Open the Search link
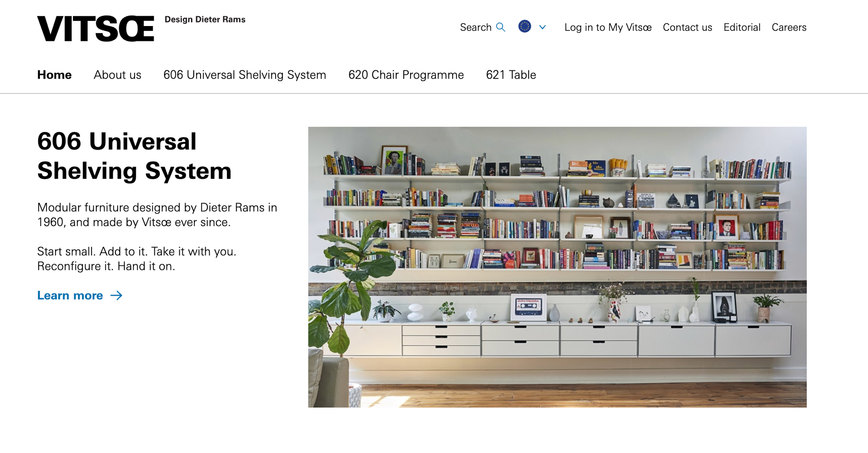The width and height of the screenshot is (868, 453). coord(483,27)
